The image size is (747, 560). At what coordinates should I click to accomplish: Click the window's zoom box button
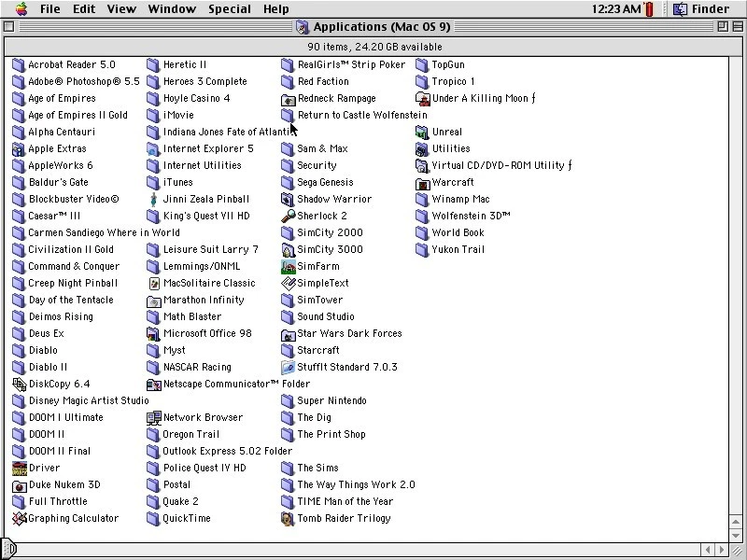pos(722,26)
